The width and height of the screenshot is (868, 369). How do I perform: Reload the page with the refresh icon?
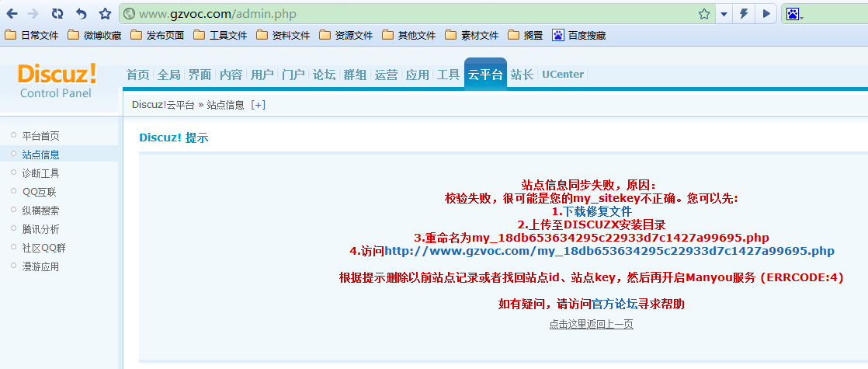click(57, 14)
